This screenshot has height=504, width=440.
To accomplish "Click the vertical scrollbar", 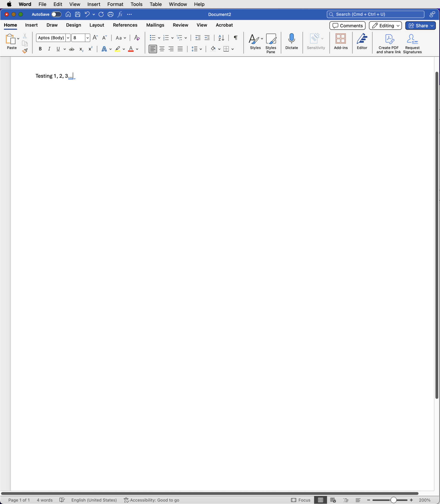I will pos(437,235).
